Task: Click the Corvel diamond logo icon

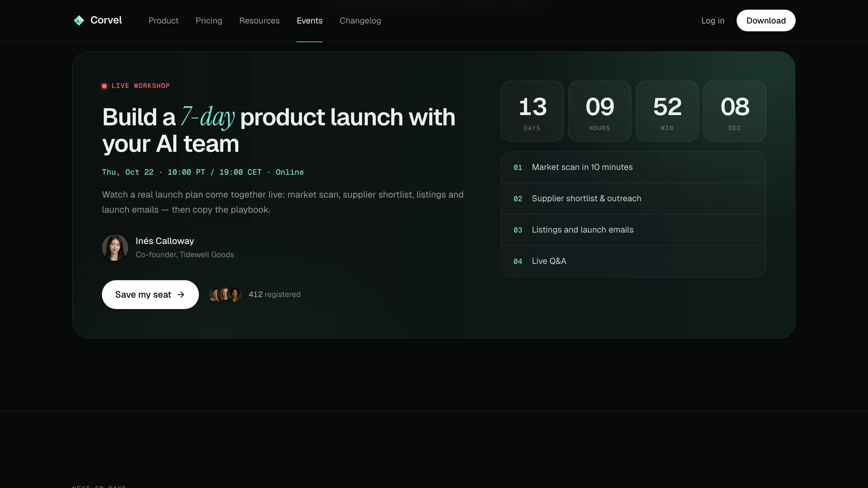Action: (79, 21)
